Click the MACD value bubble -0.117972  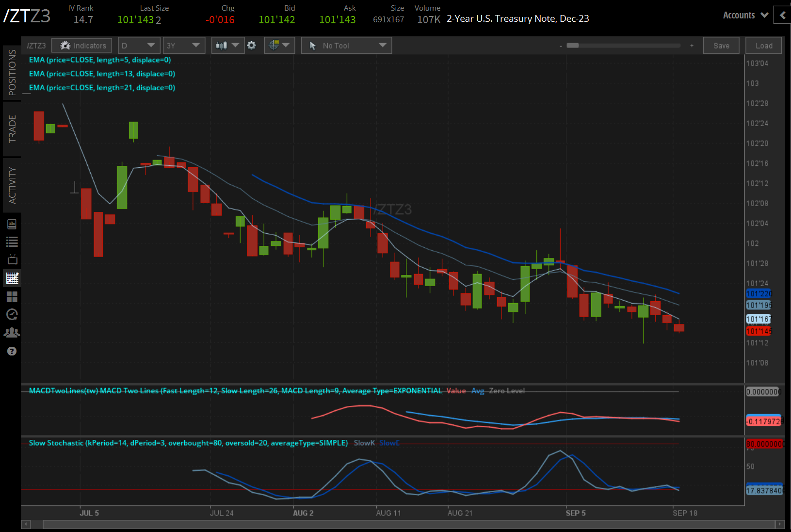tap(764, 421)
